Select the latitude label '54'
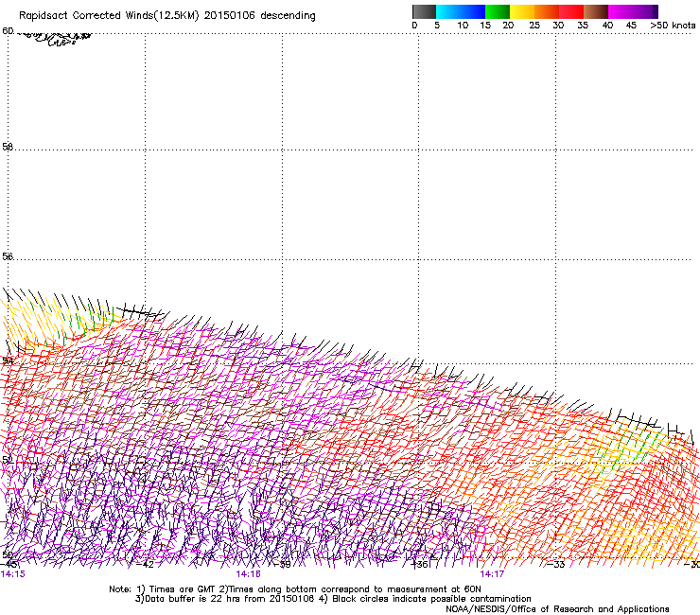The width and height of the screenshot is (700, 615). tap(8, 360)
